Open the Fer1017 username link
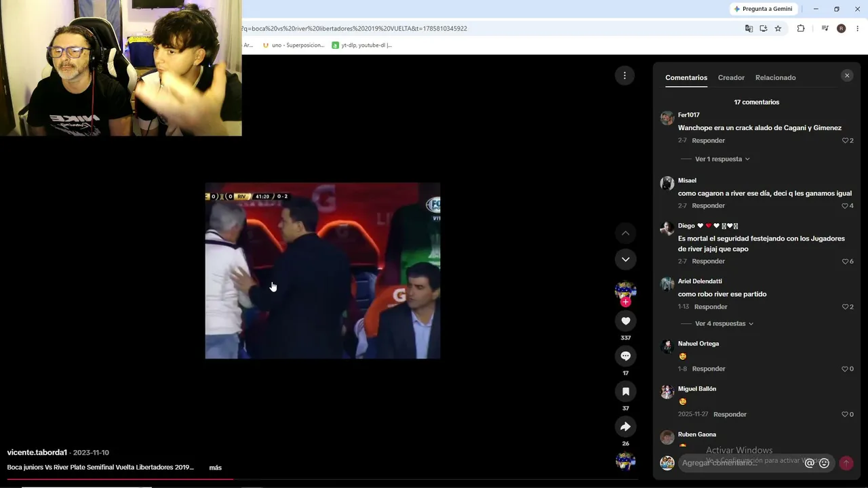 click(x=688, y=115)
